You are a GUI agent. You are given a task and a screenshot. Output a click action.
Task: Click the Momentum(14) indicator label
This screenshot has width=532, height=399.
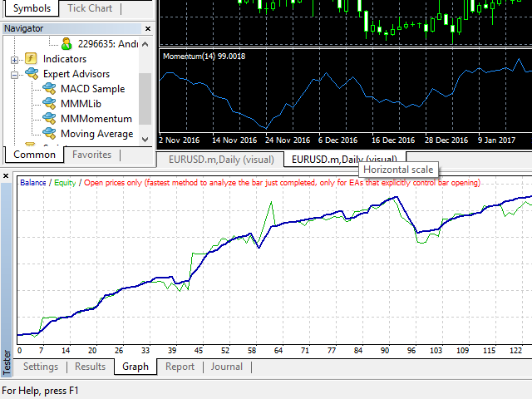pyautogui.click(x=203, y=57)
